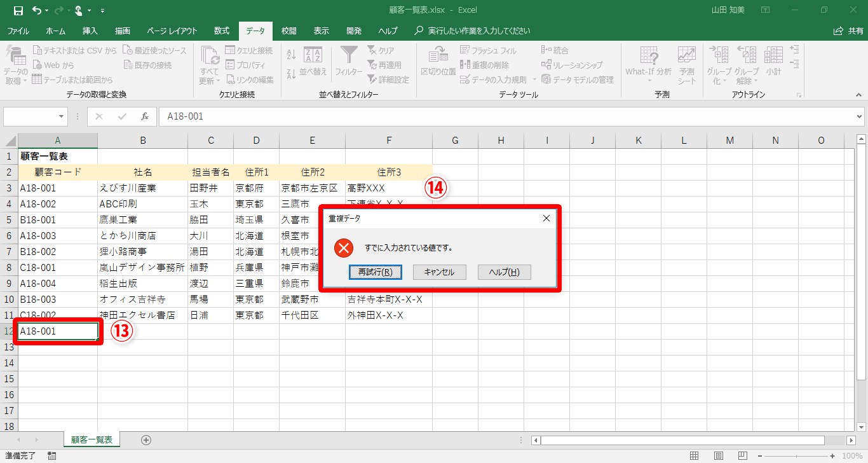Add a new sheet with the plus button
The image size is (868, 463).
pos(146,439)
